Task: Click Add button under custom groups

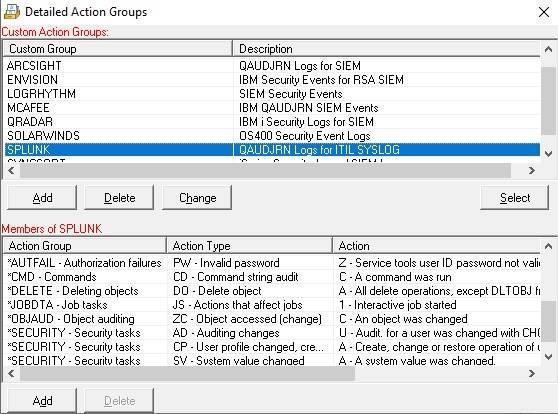Action: click(x=42, y=198)
